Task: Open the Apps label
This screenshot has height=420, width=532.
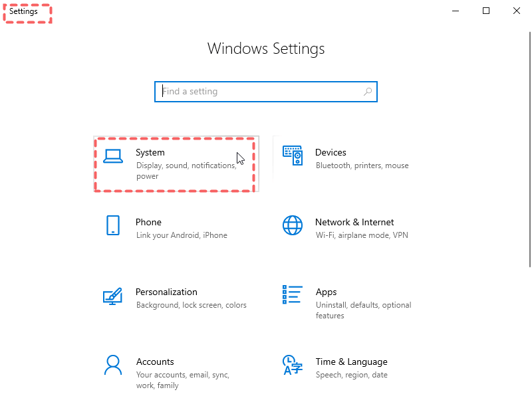Action: tap(326, 292)
